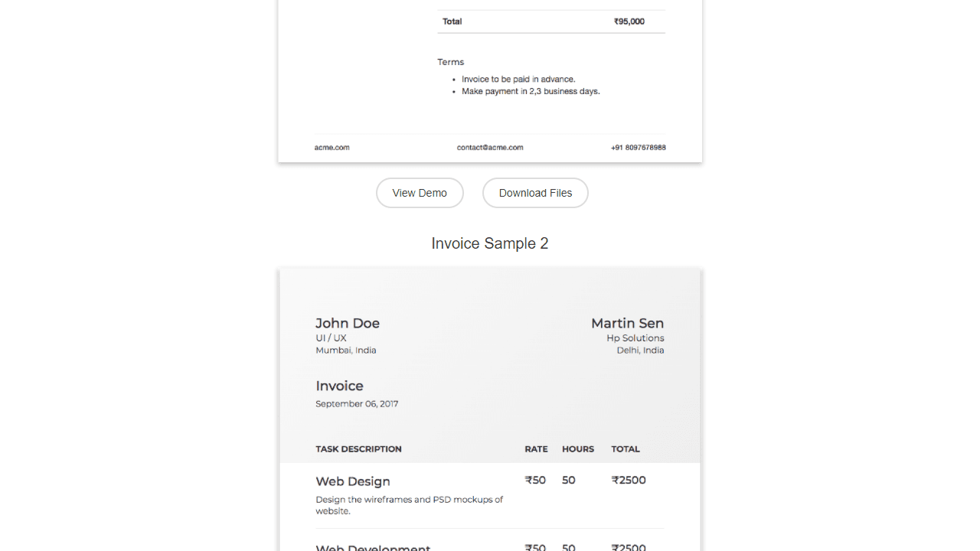This screenshot has width=980, height=551.
Task: Select 'Invoice to be paid in advance.' line
Action: 518,79
